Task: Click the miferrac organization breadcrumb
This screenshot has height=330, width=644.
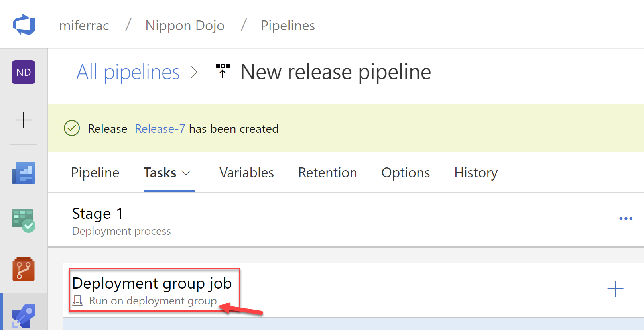Action: (x=84, y=26)
